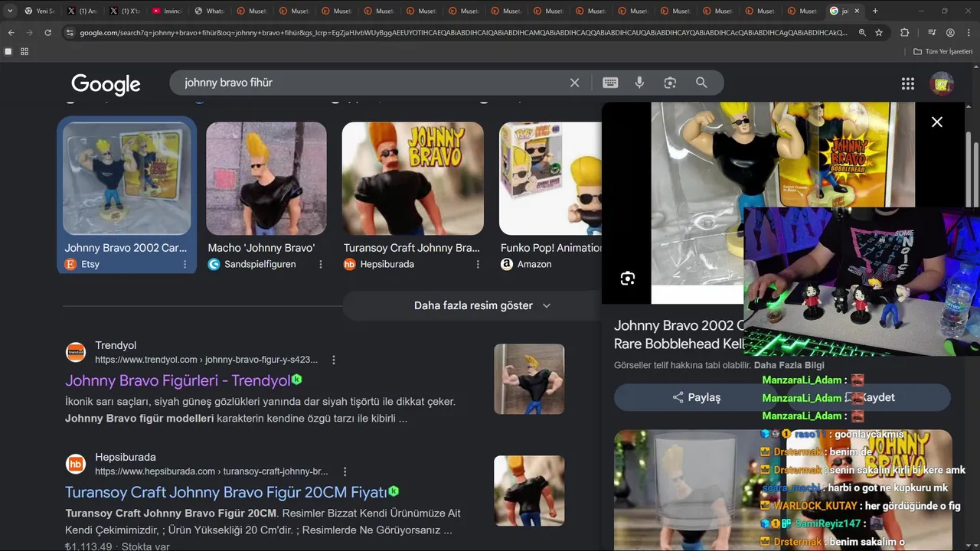Open the zoom magnifier in address bar
The height and width of the screenshot is (551, 980).
click(863, 33)
